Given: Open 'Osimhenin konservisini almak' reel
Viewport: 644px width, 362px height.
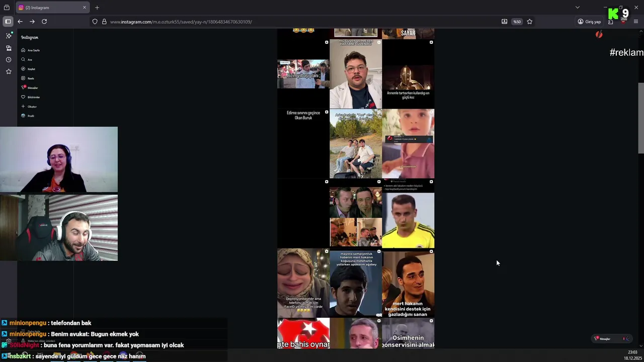Looking at the screenshot, I should [x=408, y=333].
